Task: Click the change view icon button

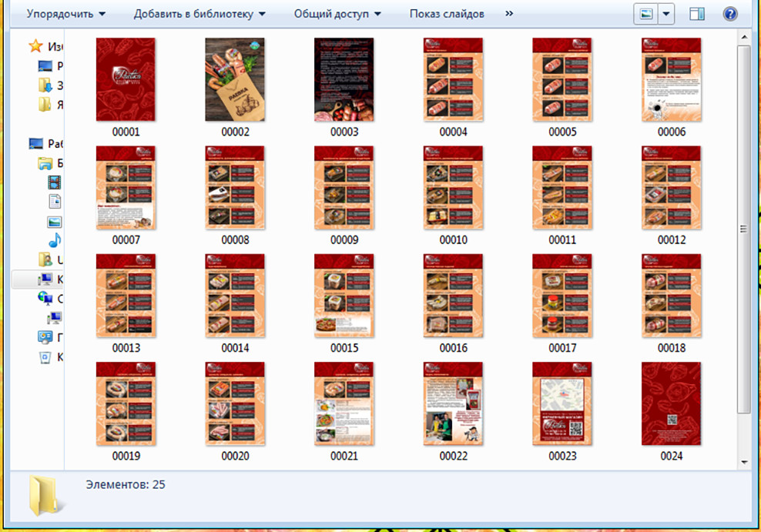Action: tap(646, 14)
